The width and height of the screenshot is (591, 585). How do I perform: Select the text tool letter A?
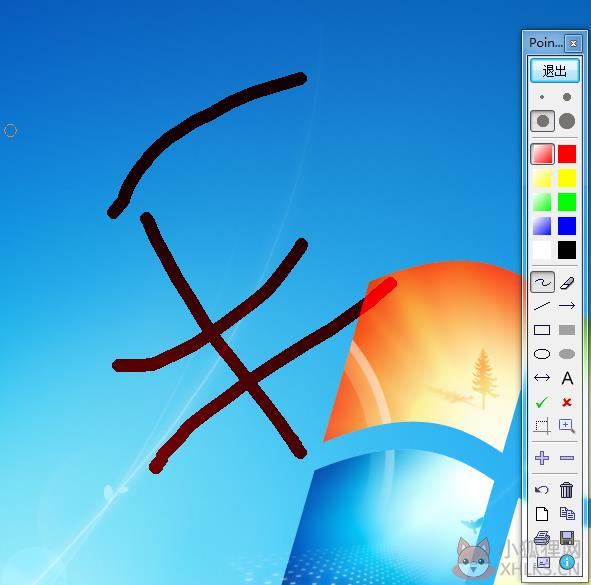pyautogui.click(x=567, y=378)
